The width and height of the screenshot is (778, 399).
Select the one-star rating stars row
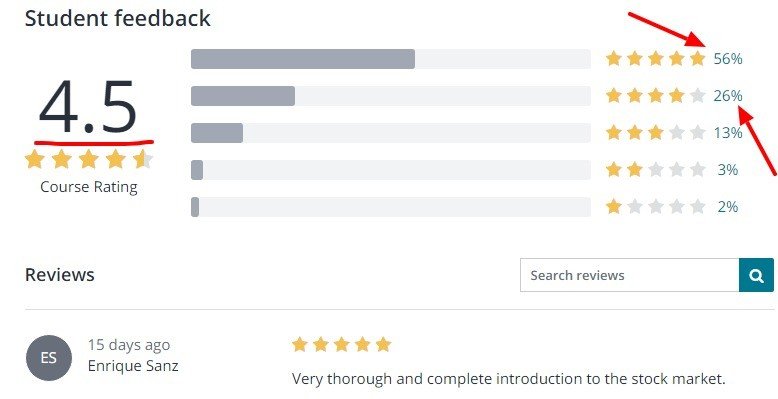[655, 206]
